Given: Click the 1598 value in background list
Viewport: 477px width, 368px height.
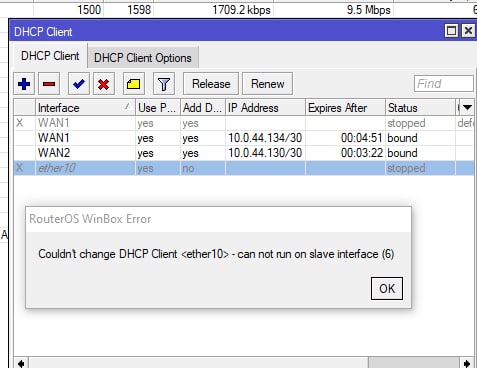Looking at the screenshot, I should point(139,10).
